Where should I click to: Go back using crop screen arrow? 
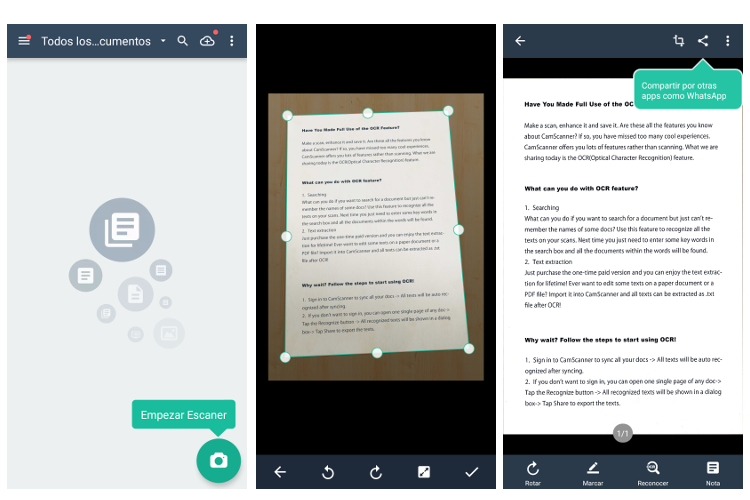coord(280,472)
